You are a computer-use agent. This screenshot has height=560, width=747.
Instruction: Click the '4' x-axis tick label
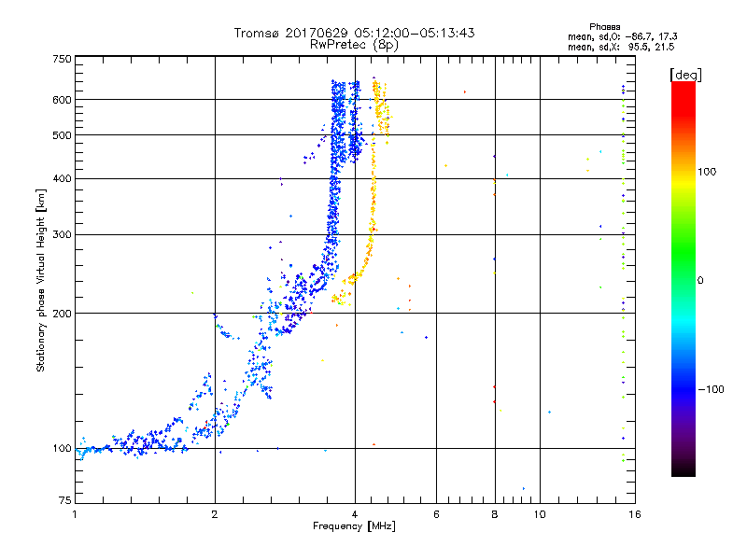pyautogui.click(x=355, y=514)
